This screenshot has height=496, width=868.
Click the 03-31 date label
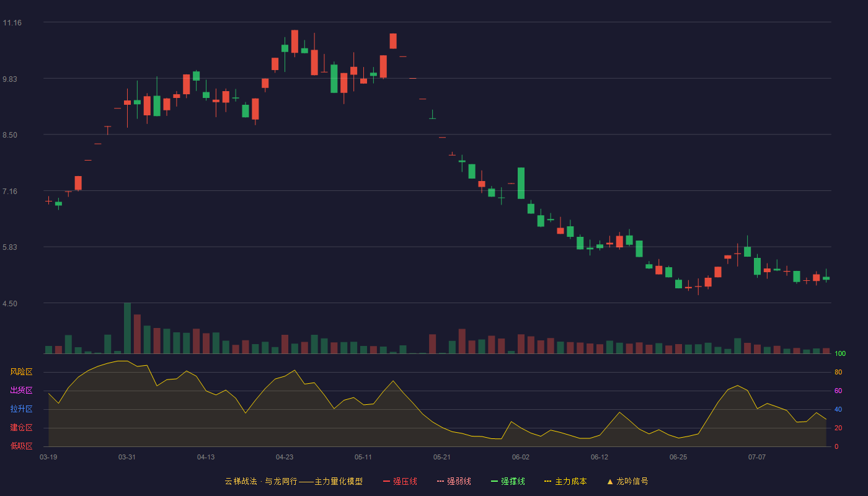[x=127, y=457]
